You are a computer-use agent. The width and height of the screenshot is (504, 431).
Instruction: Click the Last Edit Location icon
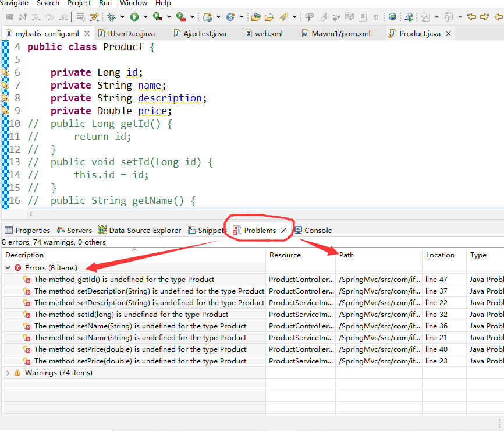click(x=471, y=17)
